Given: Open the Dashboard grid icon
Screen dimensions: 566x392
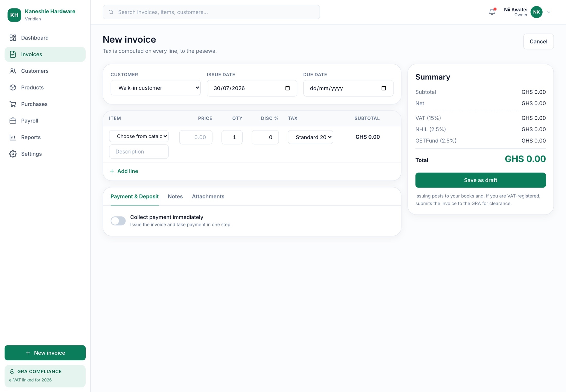Looking at the screenshot, I should tap(13, 38).
